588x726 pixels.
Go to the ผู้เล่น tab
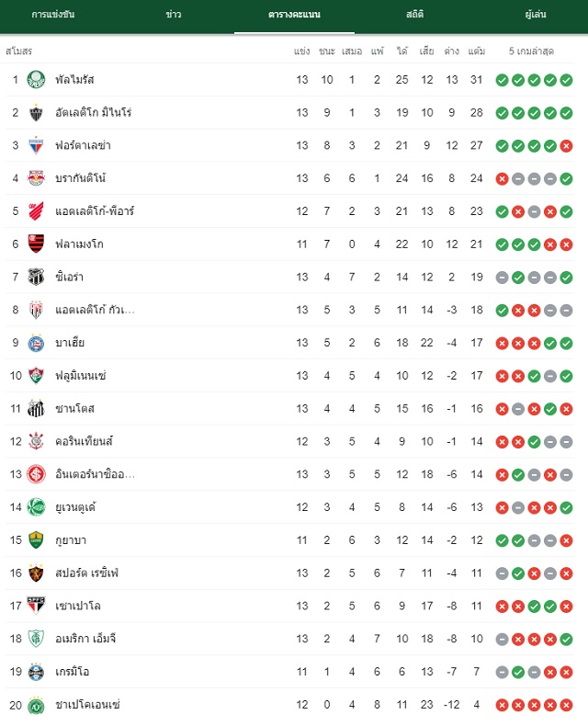[x=536, y=15]
